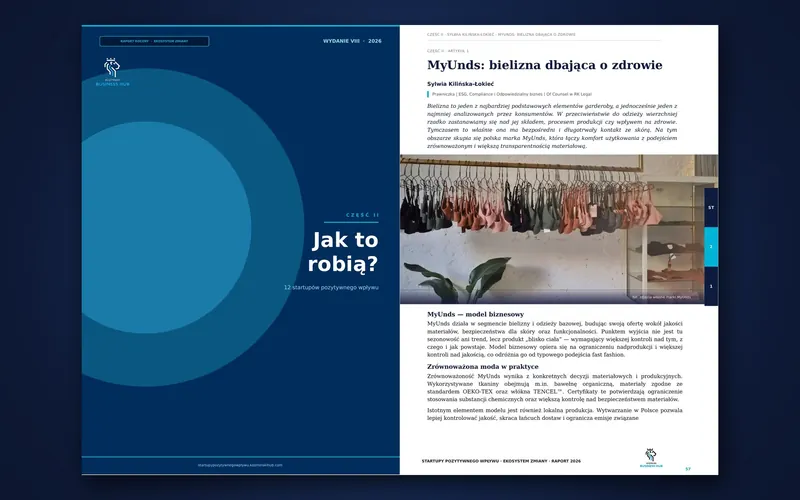Click the Business Hub logo on the blue page
The height and width of the screenshot is (500, 800).
point(112,72)
